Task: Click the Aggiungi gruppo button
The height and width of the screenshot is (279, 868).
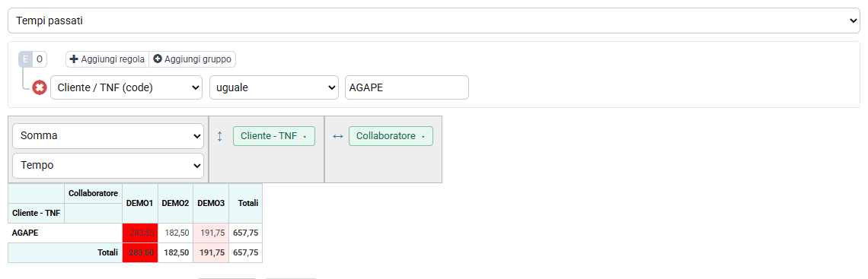Action: pos(193,59)
